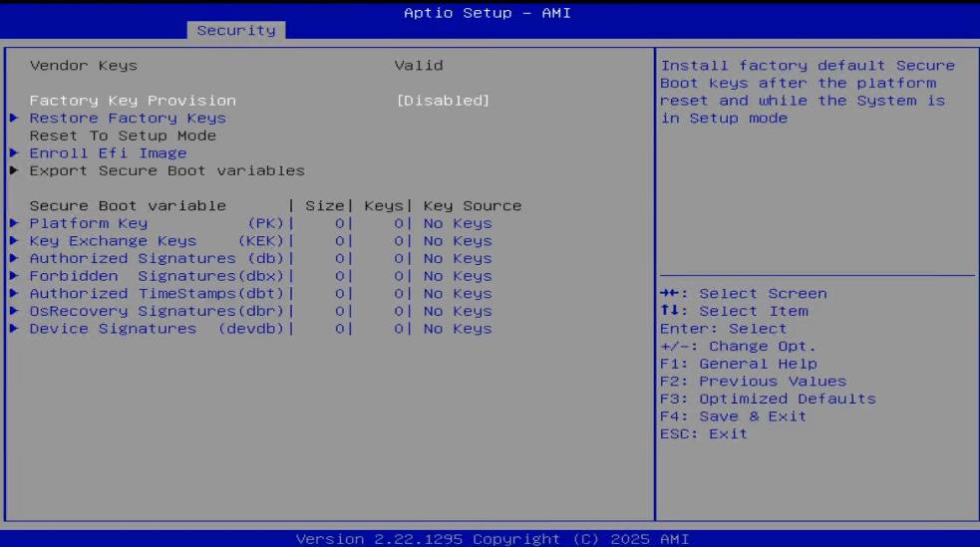This screenshot has height=547, width=980.
Task: Click the Keys column header
Action: click(x=384, y=205)
